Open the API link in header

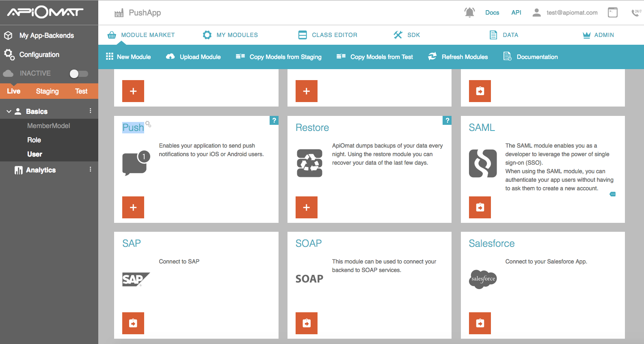click(516, 13)
